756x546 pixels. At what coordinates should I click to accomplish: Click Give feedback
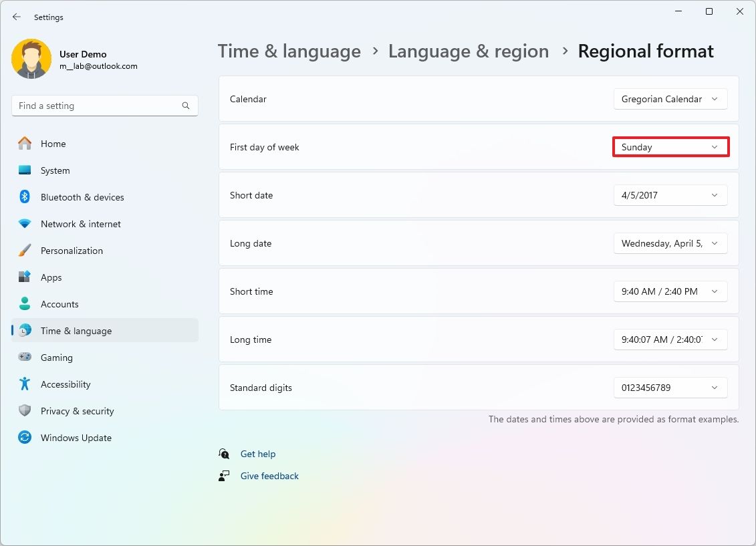269,476
